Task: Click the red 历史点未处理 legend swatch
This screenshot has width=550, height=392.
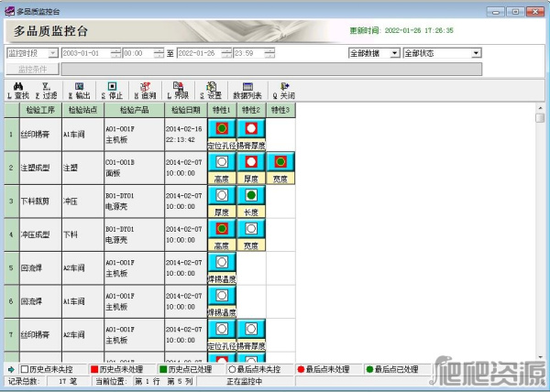Action: [94, 369]
